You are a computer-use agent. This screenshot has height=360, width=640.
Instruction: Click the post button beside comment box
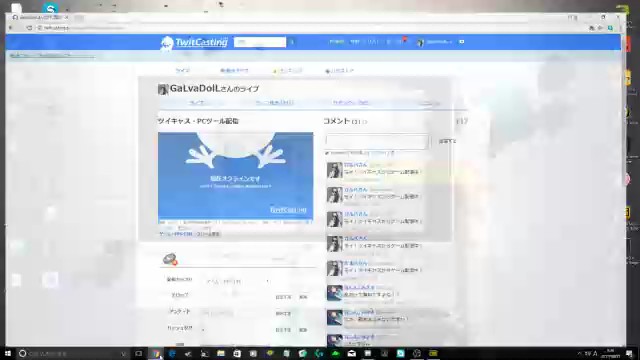tap(447, 141)
